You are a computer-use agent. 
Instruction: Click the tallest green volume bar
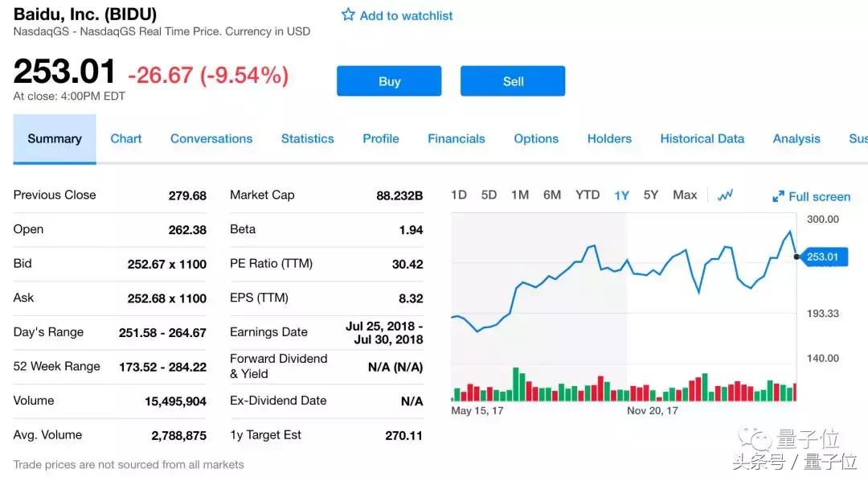coord(515,384)
